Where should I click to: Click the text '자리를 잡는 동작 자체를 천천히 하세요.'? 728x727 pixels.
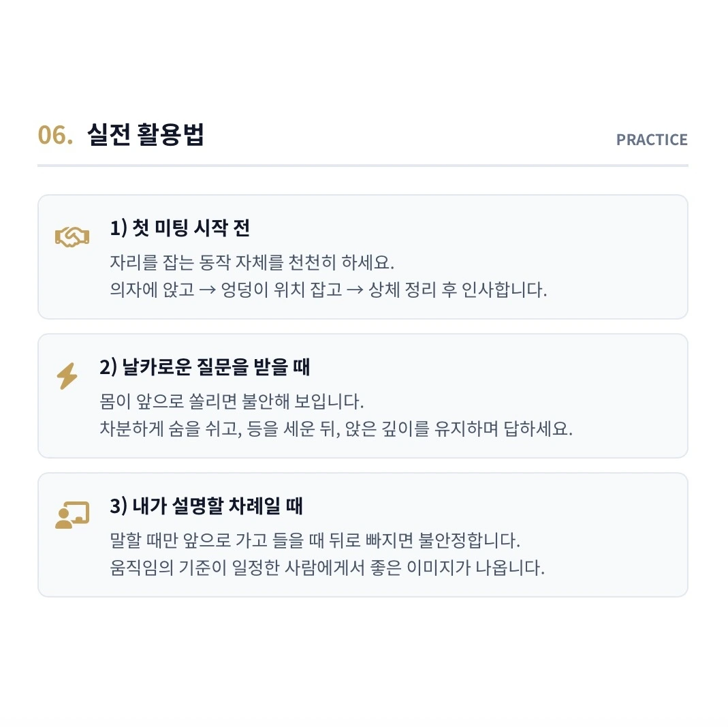point(252,262)
